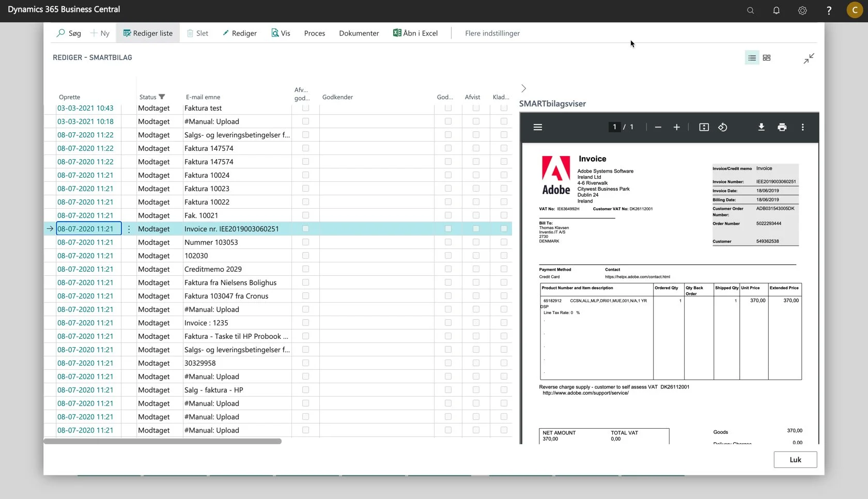Viewport: 868px width, 499px height.
Task: Click the PDF page number field
Action: pyautogui.click(x=614, y=127)
